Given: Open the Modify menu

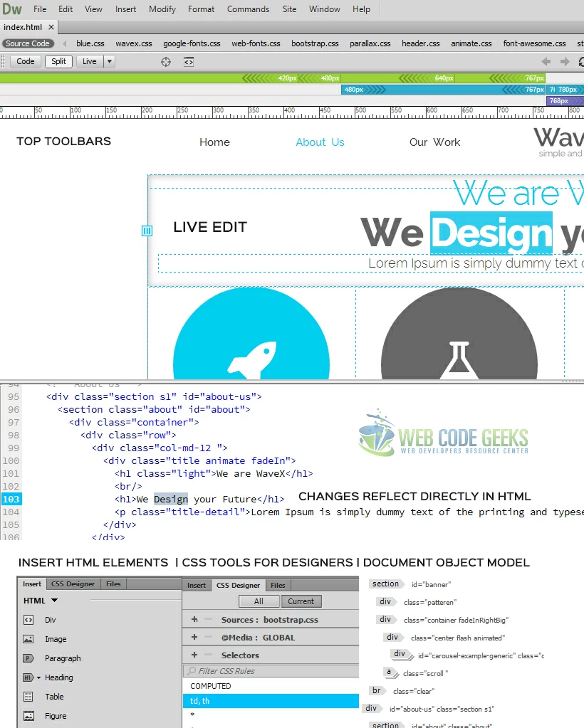Looking at the screenshot, I should (x=162, y=9).
